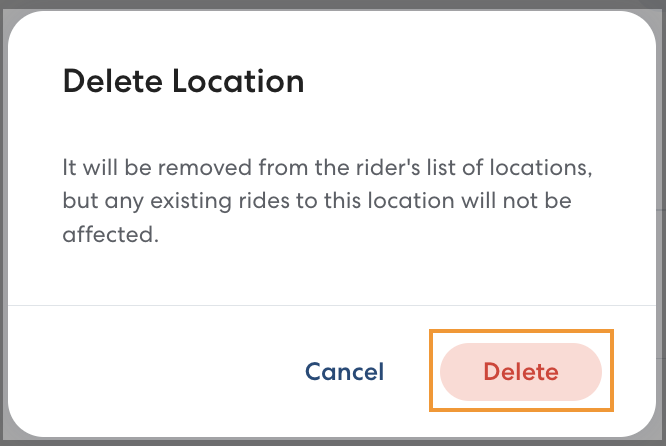Click the "Delete Location" dialog heading
Image resolution: width=666 pixels, height=446 pixels.
(183, 81)
